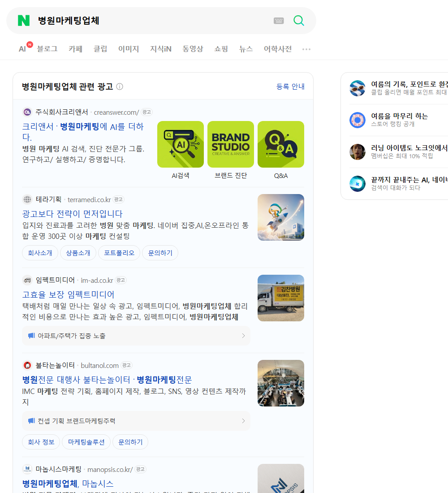Viewport: 448px width, 493px height.
Task: Click the 등록 안내 link
Action: (x=290, y=86)
